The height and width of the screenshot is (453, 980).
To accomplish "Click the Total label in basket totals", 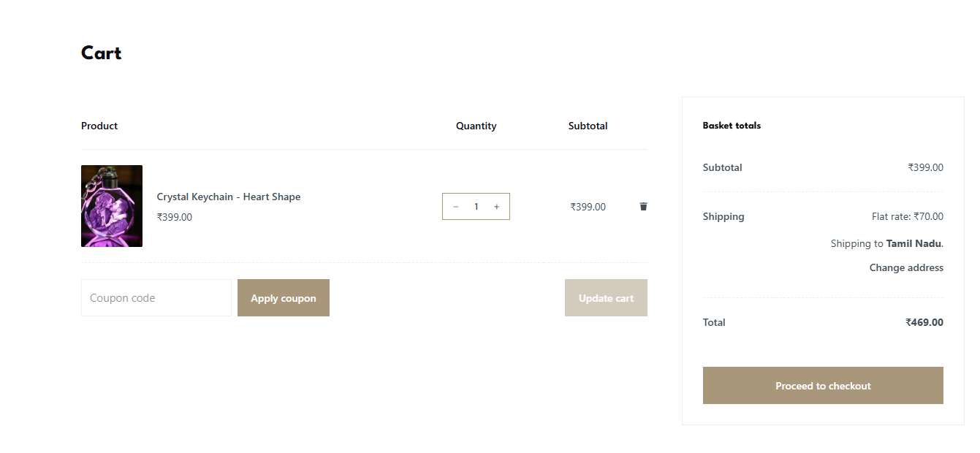I will pos(714,322).
